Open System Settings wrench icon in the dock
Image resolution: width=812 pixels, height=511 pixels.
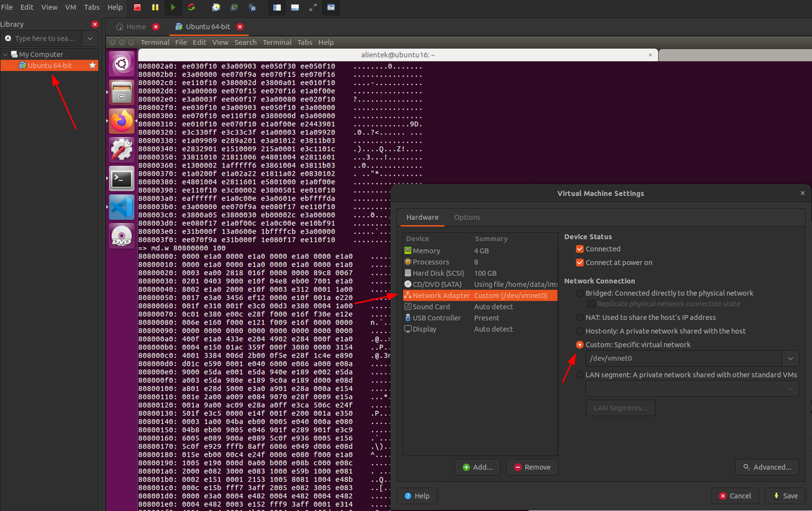[x=122, y=150]
